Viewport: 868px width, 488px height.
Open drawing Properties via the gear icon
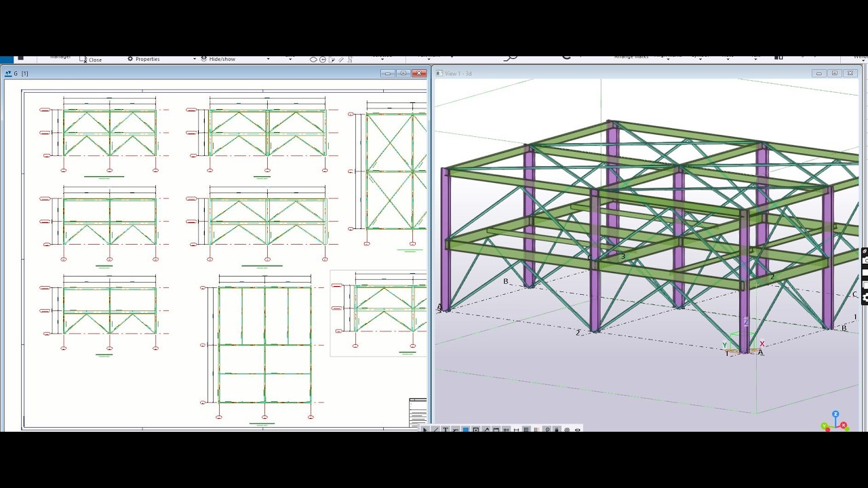(x=130, y=59)
